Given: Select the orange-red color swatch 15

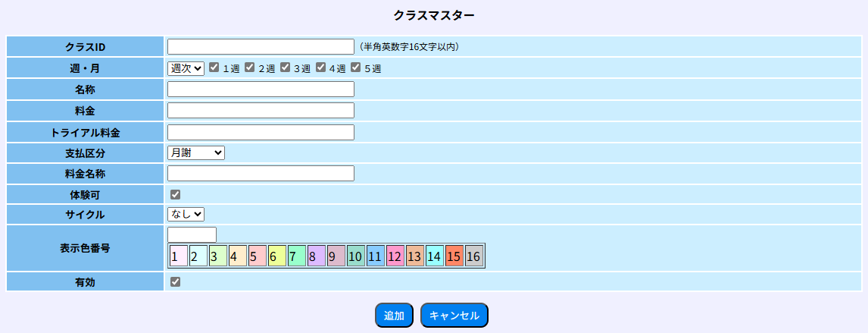Looking at the screenshot, I should pyautogui.click(x=454, y=256).
